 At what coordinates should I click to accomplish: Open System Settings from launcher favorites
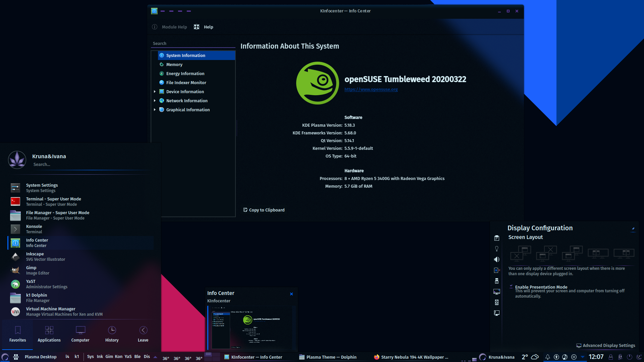(x=80, y=188)
